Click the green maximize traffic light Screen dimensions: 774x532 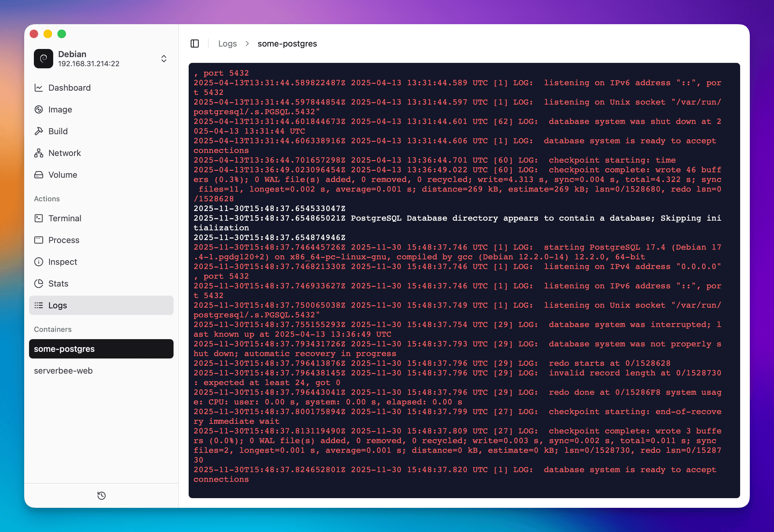pyautogui.click(x=62, y=34)
